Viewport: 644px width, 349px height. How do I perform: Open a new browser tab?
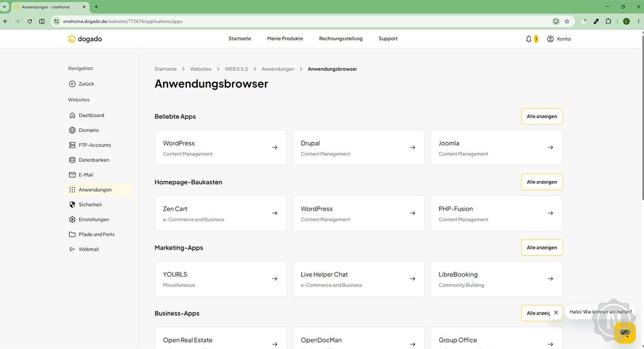click(x=96, y=7)
